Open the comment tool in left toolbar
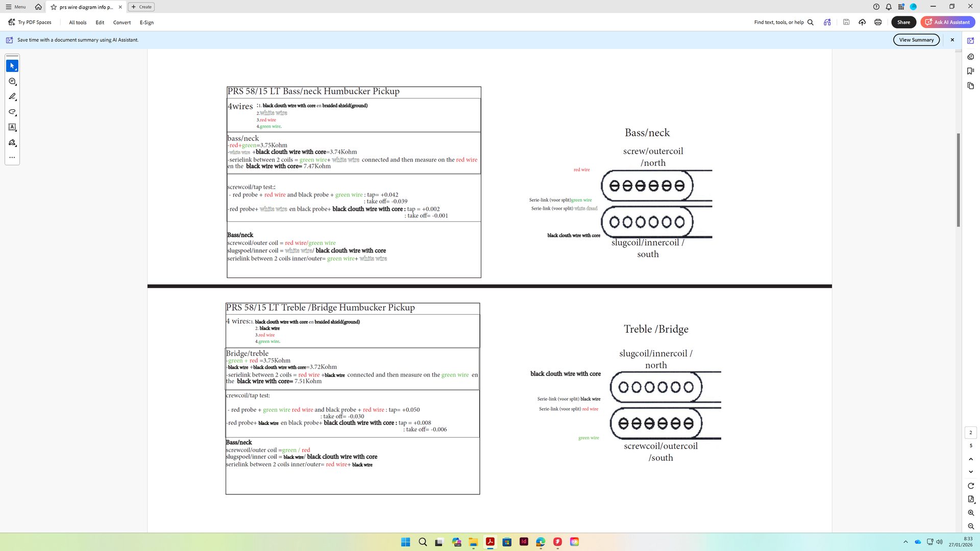Image resolution: width=980 pixels, height=551 pixels. [12, 82]
